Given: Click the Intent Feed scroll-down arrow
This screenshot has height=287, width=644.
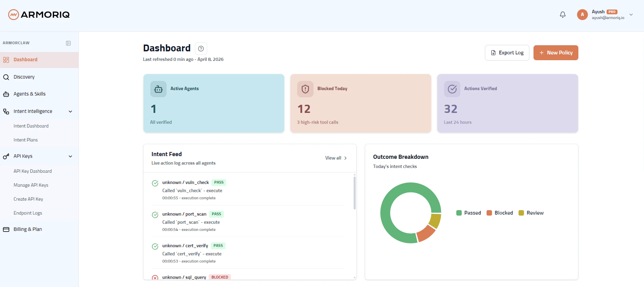Looking at the screenshot, I should coord(355,277).
